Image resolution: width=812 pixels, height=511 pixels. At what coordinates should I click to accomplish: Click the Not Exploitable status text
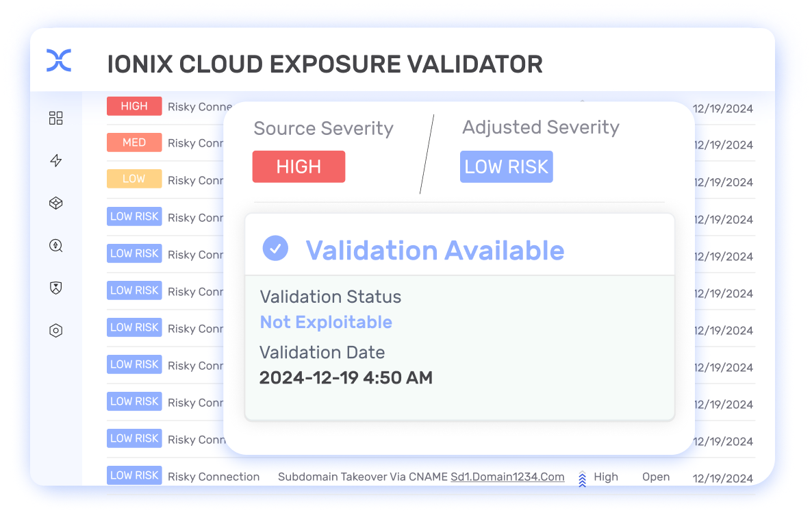[326, 323]
